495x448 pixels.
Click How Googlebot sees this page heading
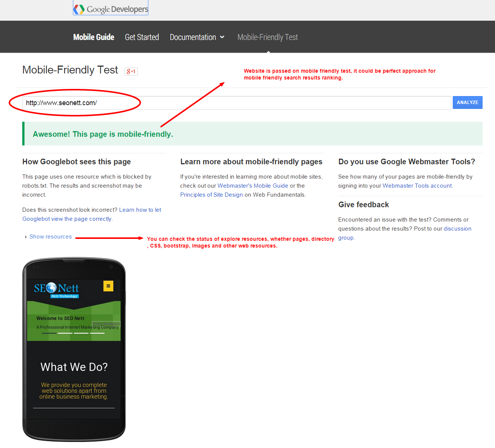tap(77, 162)
